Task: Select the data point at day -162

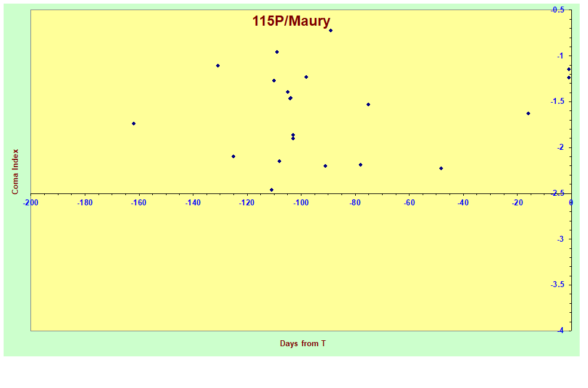Action: 134,124
